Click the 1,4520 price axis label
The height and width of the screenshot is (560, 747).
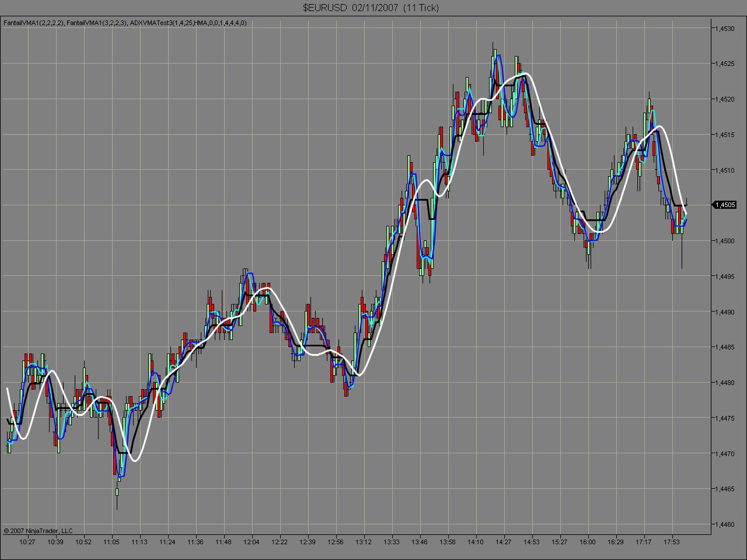point(725,99)
